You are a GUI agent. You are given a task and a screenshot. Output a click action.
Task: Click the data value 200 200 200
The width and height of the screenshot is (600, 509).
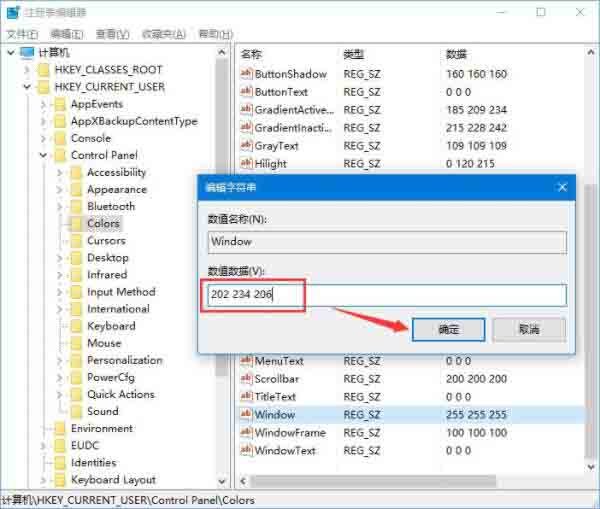(x=476, y=379)
